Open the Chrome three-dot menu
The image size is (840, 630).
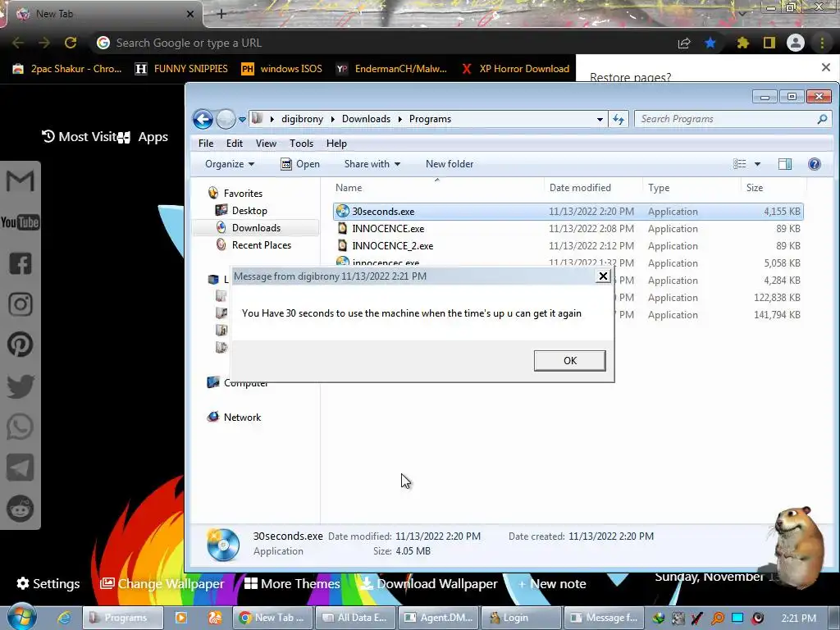[822, 43]
